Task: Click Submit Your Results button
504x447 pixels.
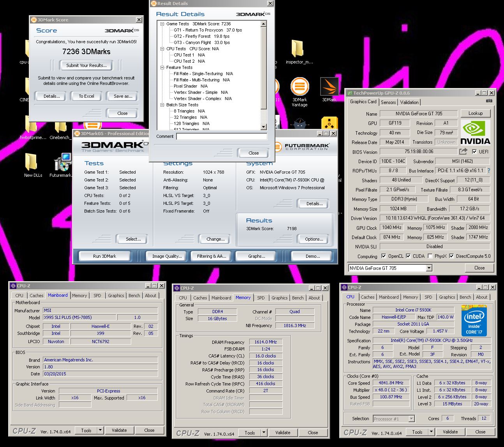Action: pyautogui.click(x=86, y=65)
